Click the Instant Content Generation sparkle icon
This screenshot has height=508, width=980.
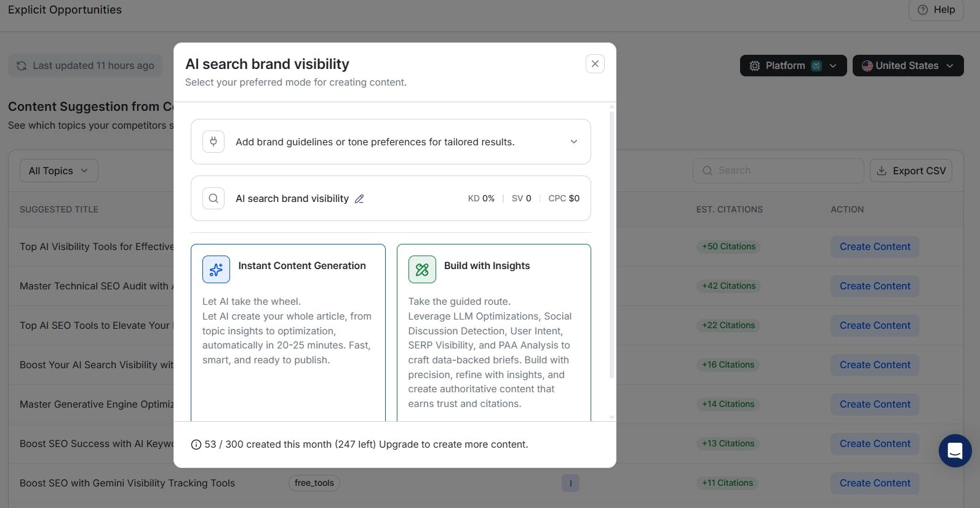click(x=216, y=270)
